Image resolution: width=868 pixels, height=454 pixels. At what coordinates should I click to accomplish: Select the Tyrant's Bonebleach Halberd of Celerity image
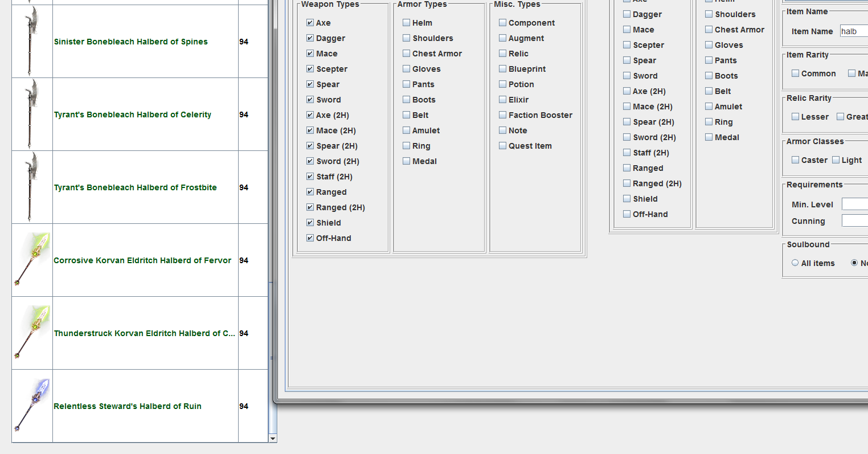32,114
